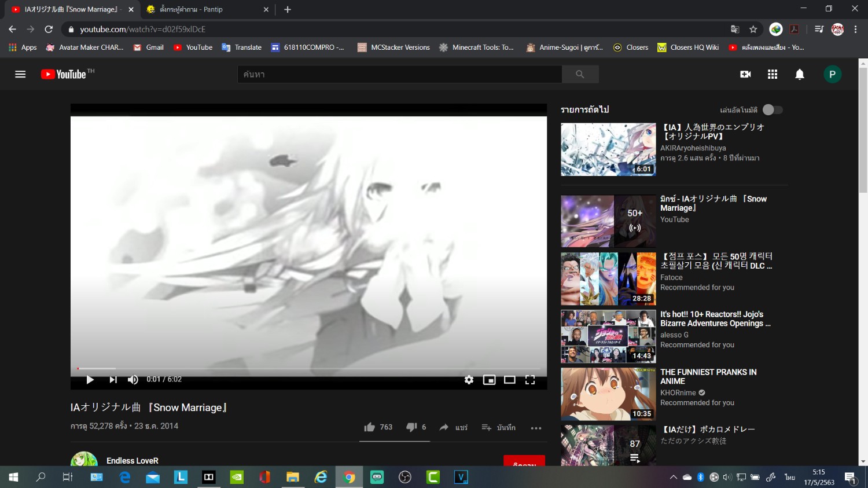Open the Minecraft Tools bookmark

pos(476,47)
